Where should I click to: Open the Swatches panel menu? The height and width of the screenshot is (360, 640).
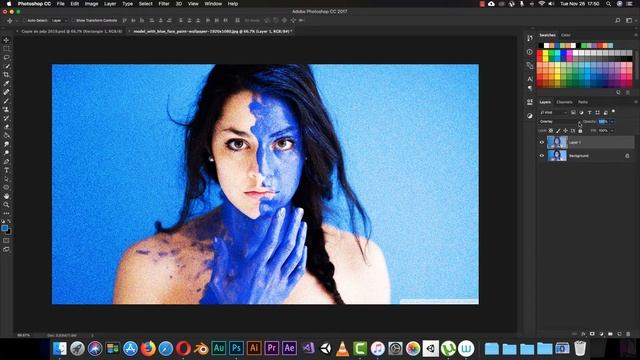click(x=635, y=35)
